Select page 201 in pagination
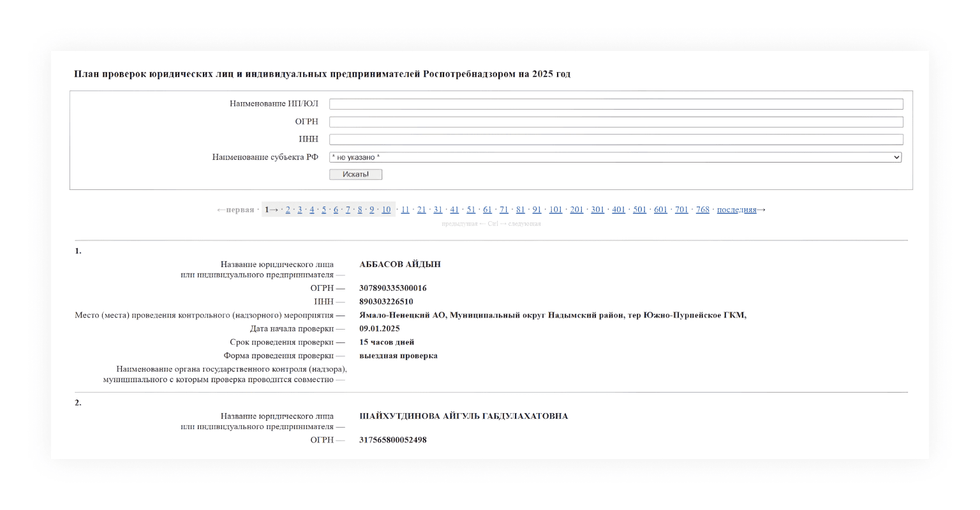 pos(577,210)
